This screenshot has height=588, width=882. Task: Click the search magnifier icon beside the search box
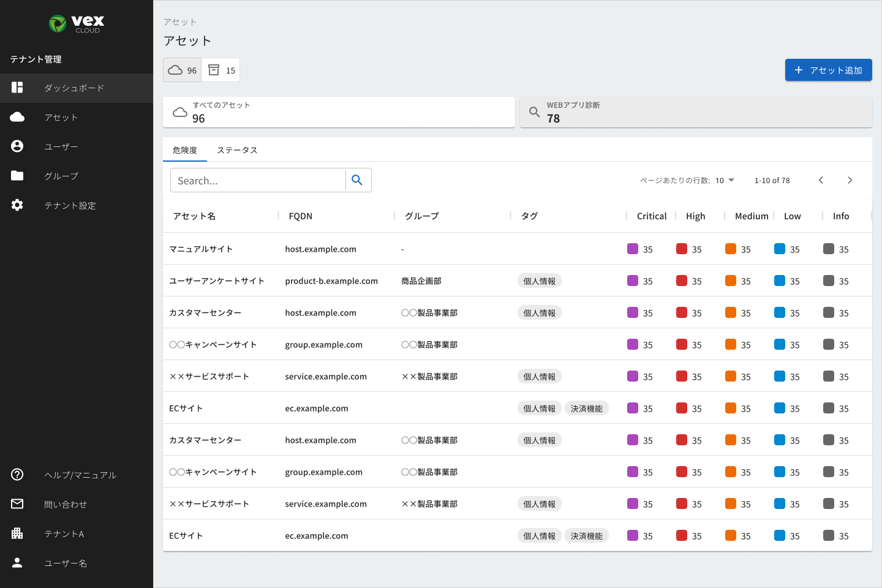(358, 179)
